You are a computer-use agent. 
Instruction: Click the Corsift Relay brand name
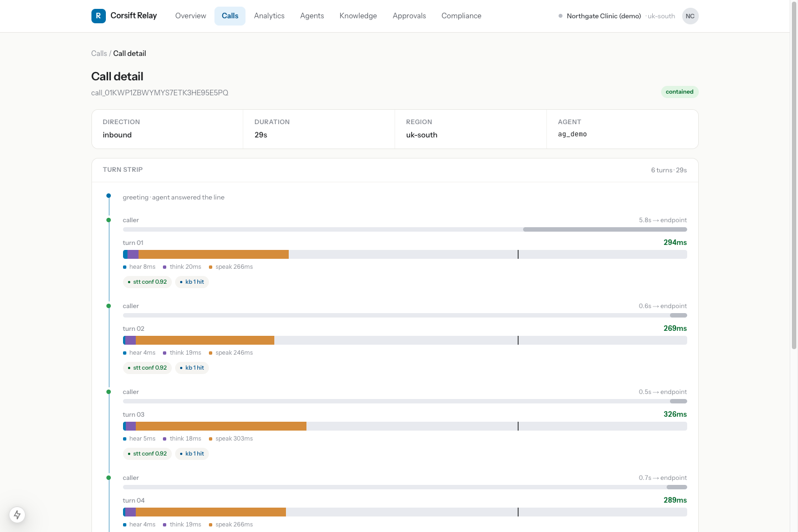(134, 16)
